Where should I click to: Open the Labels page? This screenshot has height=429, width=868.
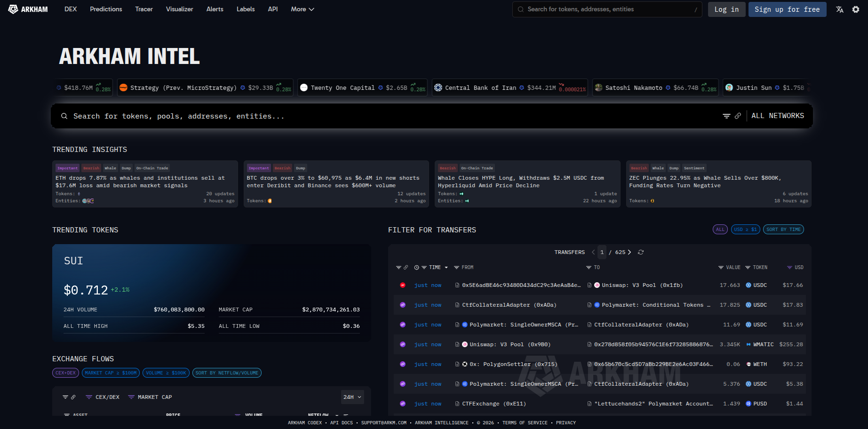pyautogui.click(x=246, y=9)
